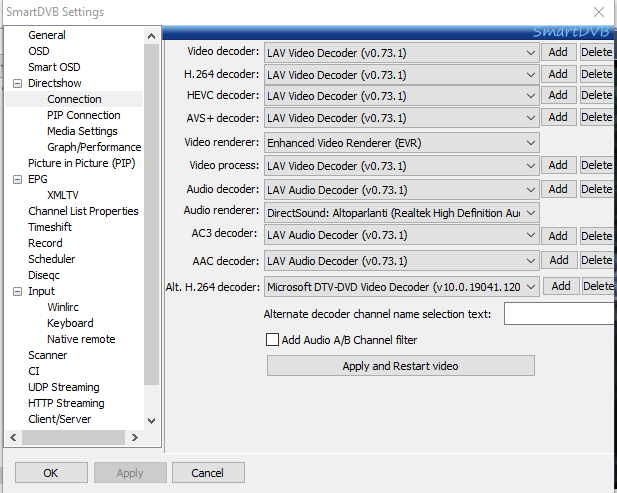Open Timeshift settings page
This screenshot has height=493, width=617.
point(50,227)
